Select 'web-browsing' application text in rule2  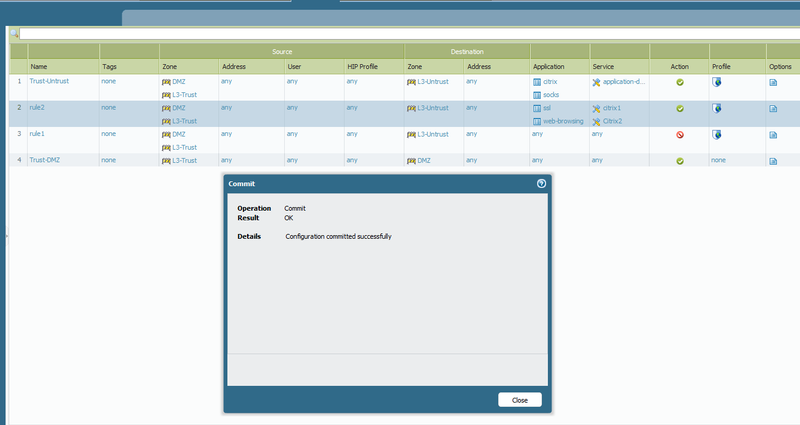click(563, 121)
